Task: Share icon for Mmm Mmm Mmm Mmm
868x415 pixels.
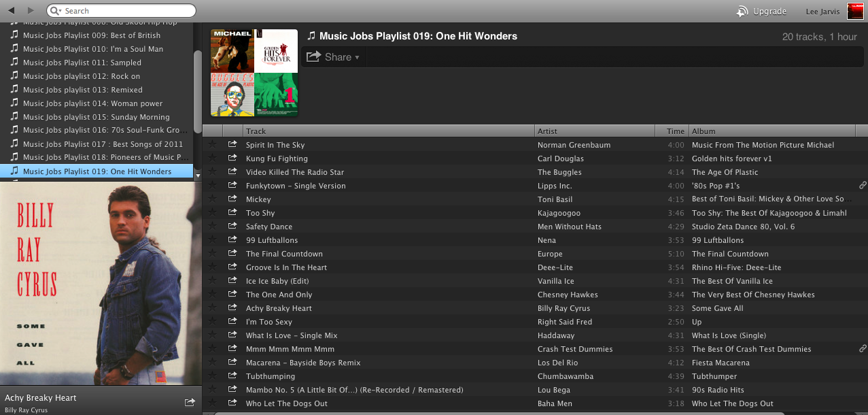Action: click(x=232, y=348)
